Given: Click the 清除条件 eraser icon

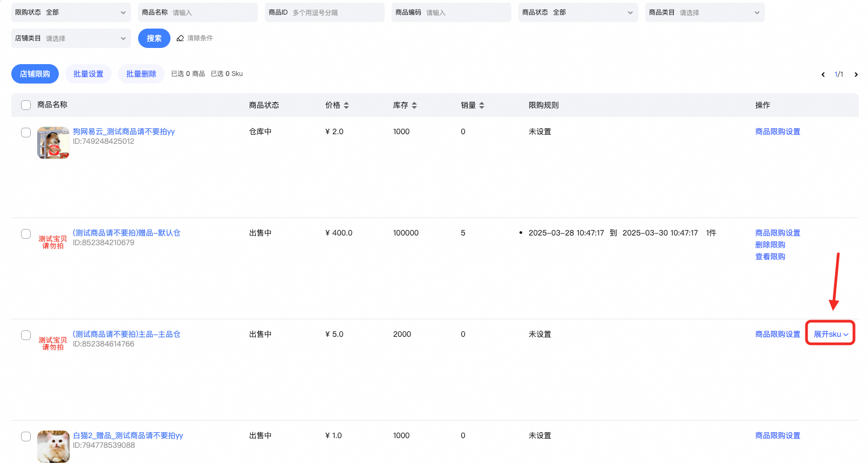Looking at the screenshot, I should click(180, 38).
